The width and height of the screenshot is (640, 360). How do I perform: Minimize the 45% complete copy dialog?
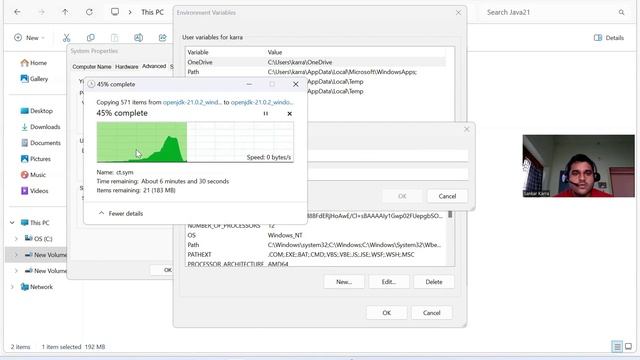(249, 84)
